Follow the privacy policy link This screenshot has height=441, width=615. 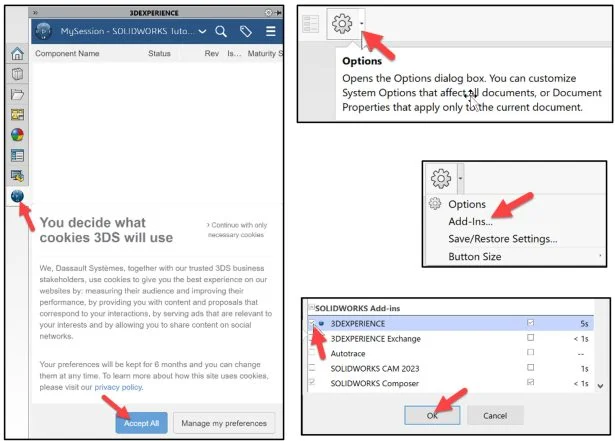(x=118, y=387)
